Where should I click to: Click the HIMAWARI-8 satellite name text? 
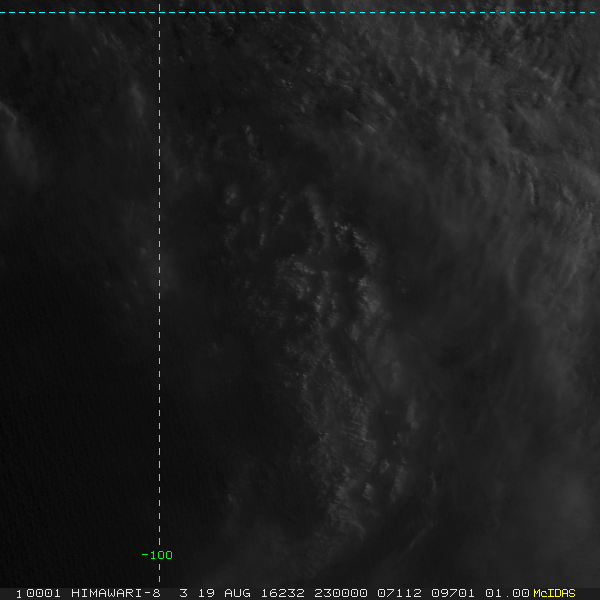click(x=116, y=593)
